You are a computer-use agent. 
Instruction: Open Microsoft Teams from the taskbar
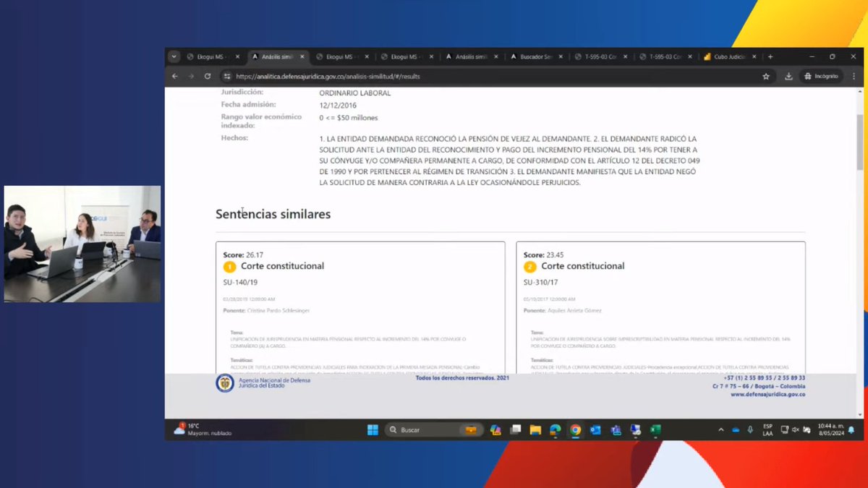616,429
